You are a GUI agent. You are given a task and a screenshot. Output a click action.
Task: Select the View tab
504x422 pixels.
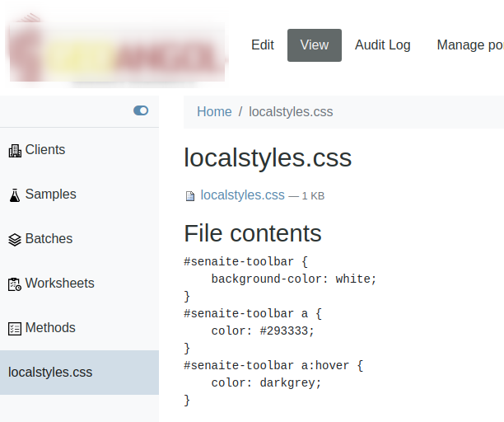coord(314,45)
